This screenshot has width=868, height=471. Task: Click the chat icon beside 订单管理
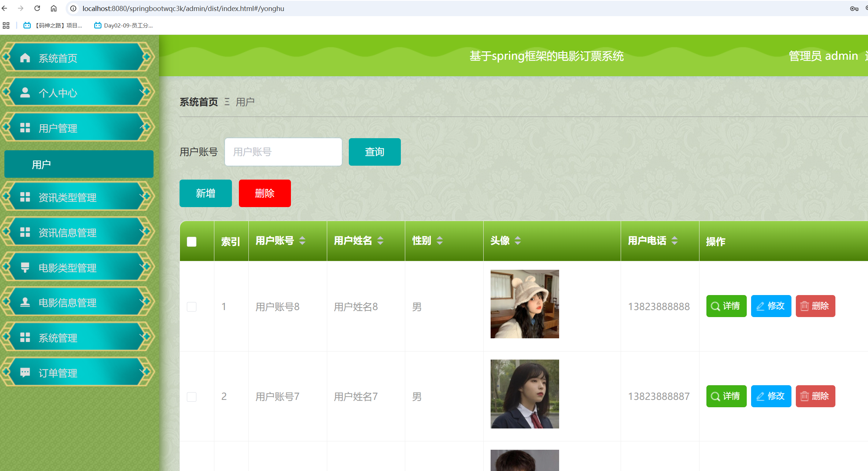[x=25, y=372]
